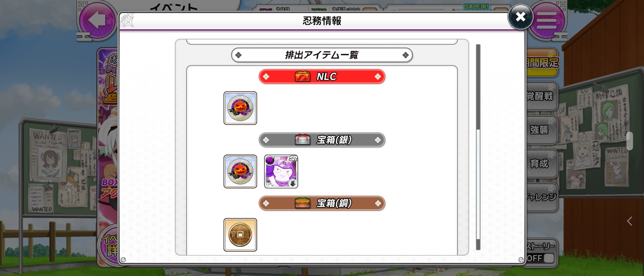Open the チャレンジ side tab

coord(542,197)
